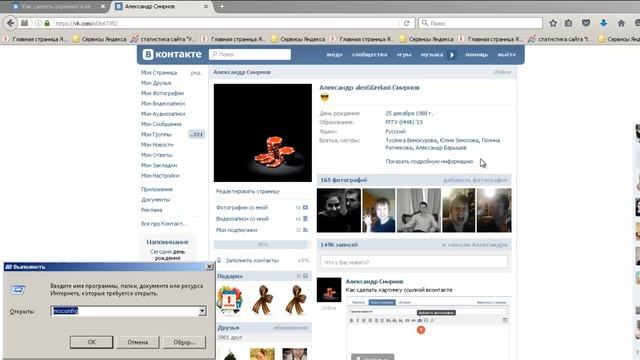Bookmark this page with the star icon
The height and width of the screenshot is (360, 640).
coord(553,23)
